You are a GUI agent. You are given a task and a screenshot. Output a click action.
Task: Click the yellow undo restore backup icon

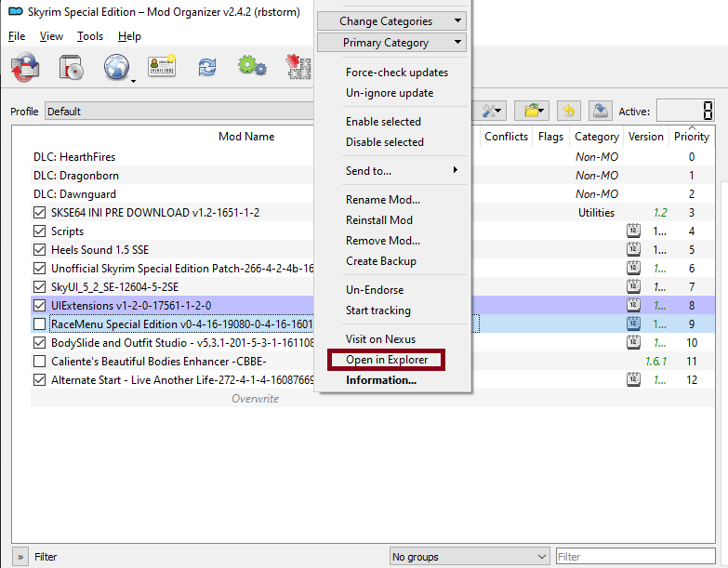569,111
